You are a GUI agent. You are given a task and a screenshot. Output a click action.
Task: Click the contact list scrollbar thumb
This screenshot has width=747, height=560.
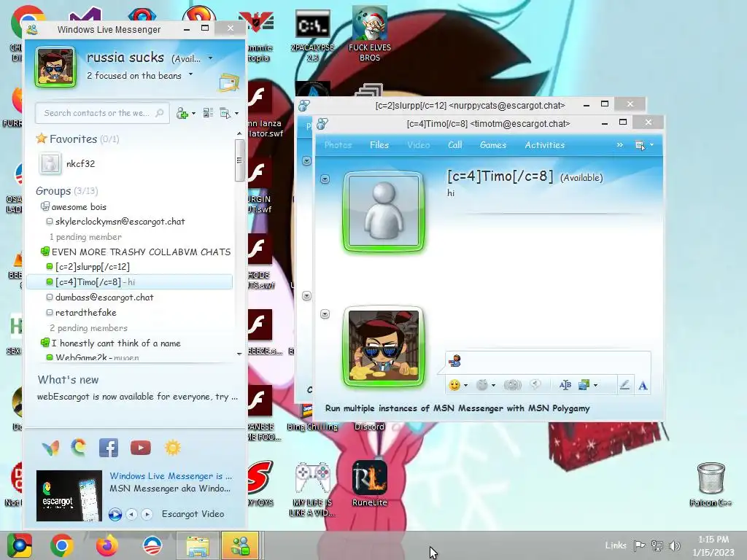(239, 160)
